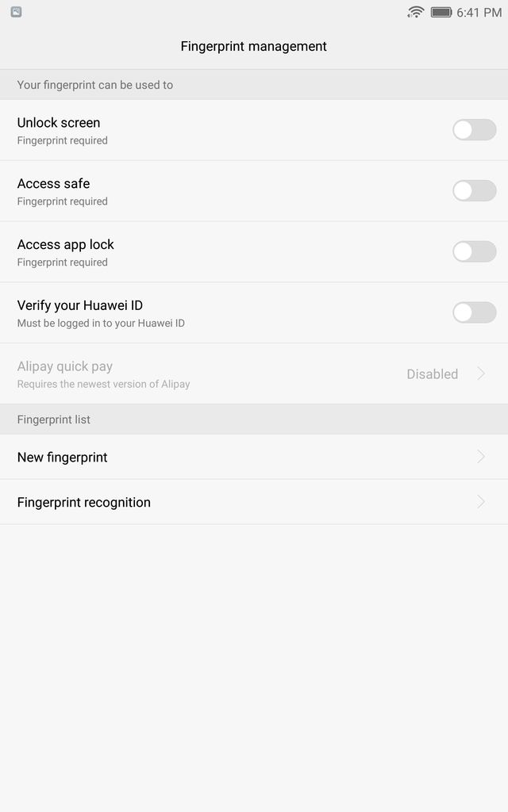
Task: Turn on Access safe toggle
Action: pyautogui.click(x=475, y=190)
